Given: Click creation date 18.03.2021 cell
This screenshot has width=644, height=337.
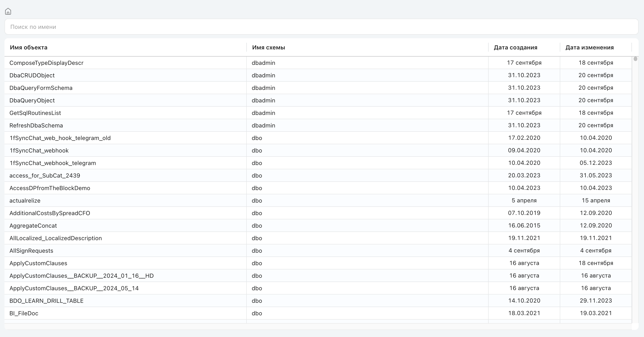Looking at the screenshot, I should [524, 313].
